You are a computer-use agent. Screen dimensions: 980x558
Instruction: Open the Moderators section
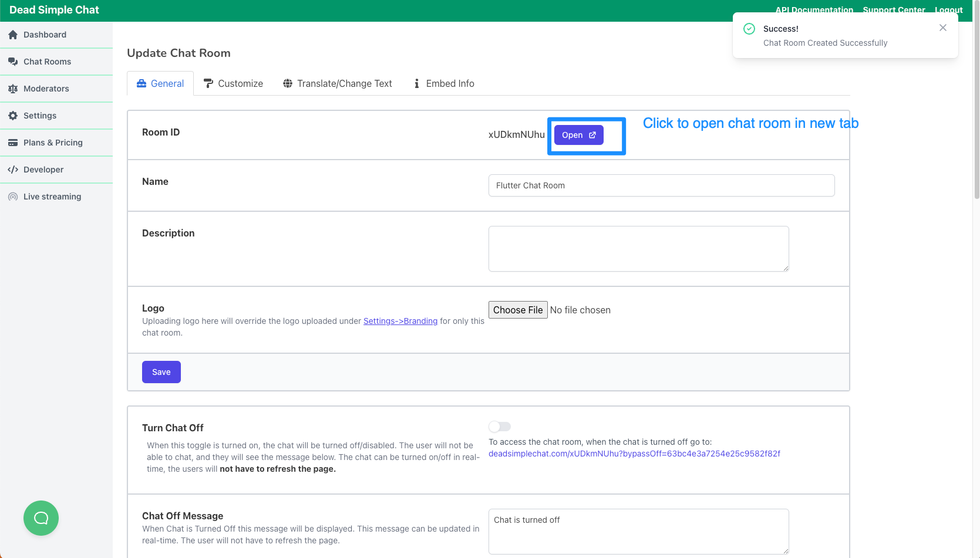46,88
